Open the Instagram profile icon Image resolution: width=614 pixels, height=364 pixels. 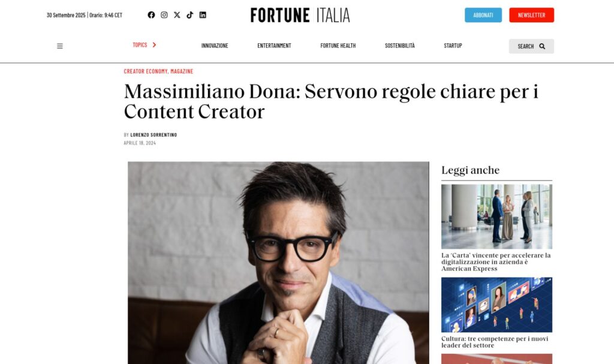point(164,15)
